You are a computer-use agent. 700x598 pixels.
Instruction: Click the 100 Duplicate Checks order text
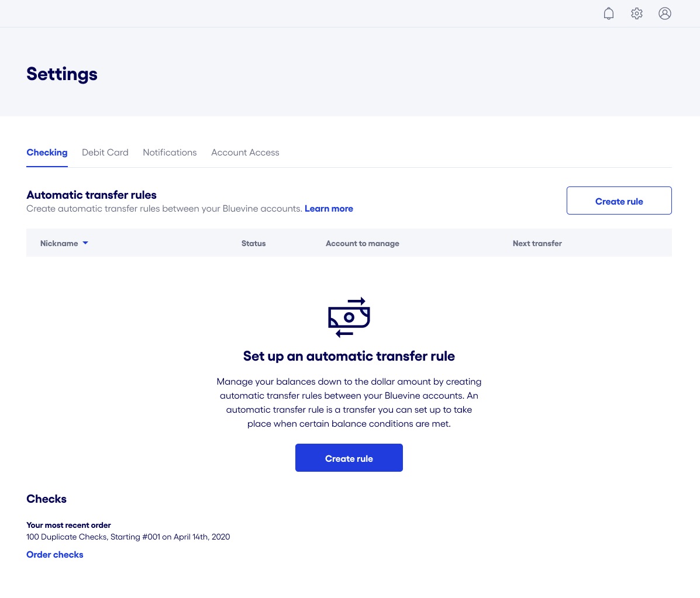(128, 537)
